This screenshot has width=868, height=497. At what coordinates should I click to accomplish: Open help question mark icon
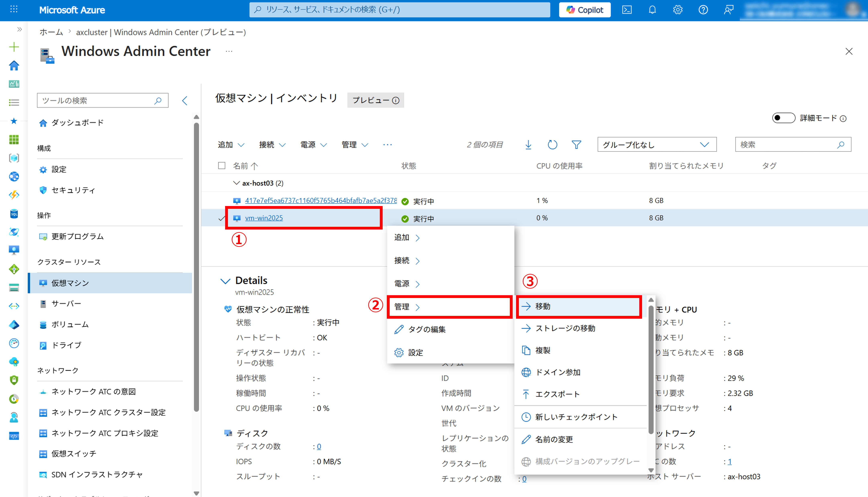(x=703, y=10)
